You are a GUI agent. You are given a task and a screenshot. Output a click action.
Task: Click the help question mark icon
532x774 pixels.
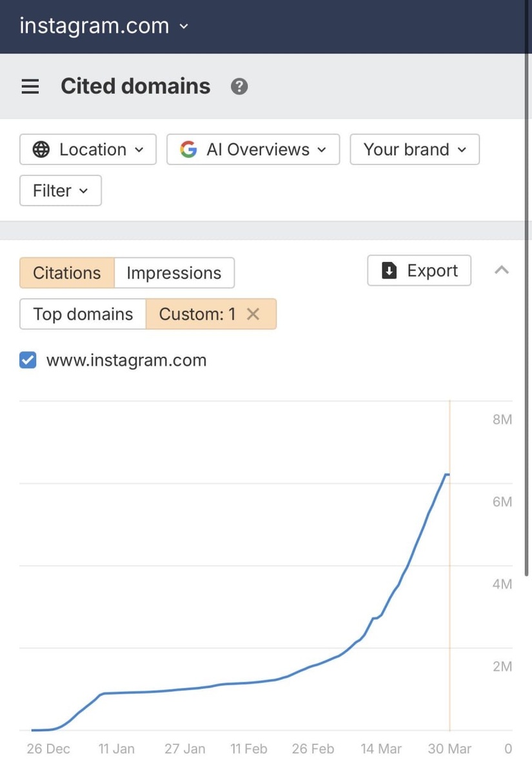[x=239, y=86]
